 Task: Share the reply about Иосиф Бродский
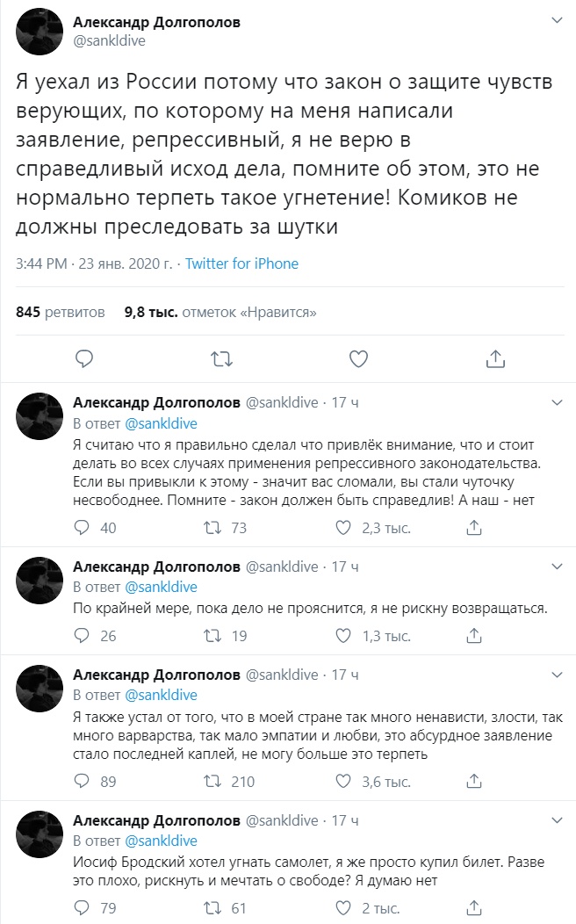pyautogui.click(x=475, y=908)
